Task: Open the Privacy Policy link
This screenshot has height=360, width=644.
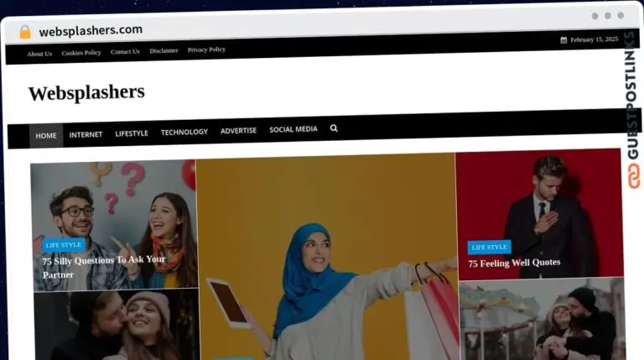Action: (x=206, y=50)
